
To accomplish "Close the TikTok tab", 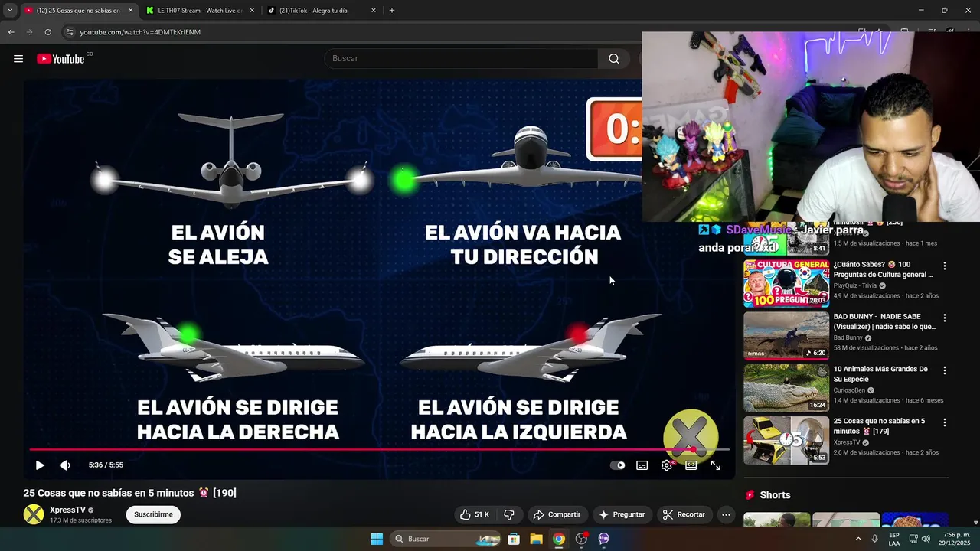I will pos(374,11).
